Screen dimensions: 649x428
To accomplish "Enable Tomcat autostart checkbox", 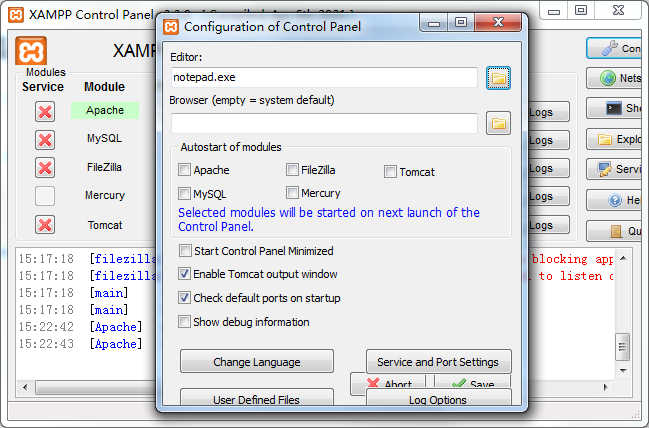I will [x=391, y=171].
